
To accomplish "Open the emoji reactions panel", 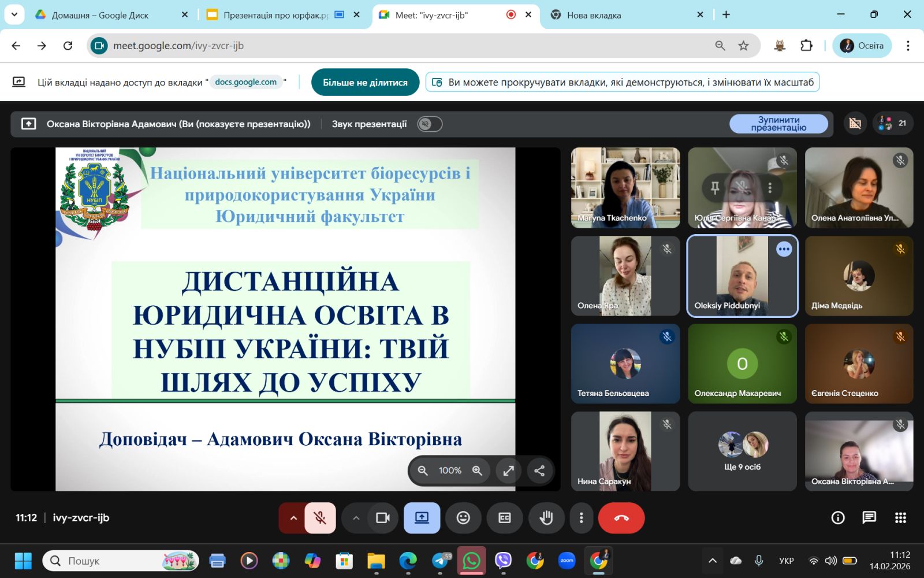I will click(463, 518).
